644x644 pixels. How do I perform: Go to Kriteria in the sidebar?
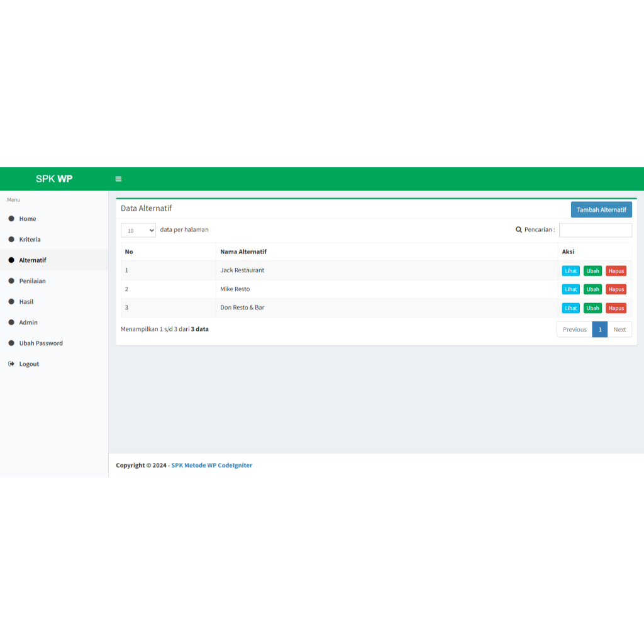(x=30, y=240)
